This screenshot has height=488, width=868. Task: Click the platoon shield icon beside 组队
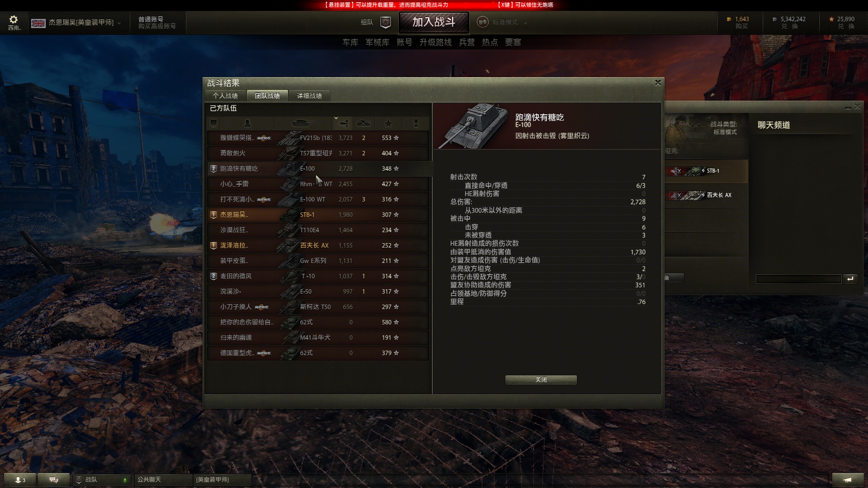click(x=385, y=22)
